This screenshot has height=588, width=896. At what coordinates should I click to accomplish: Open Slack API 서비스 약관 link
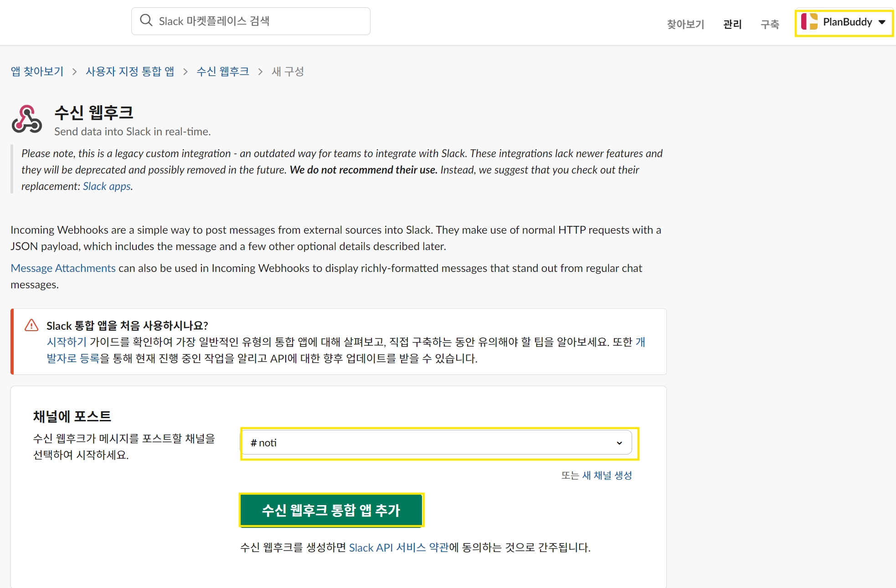[399, 547]
